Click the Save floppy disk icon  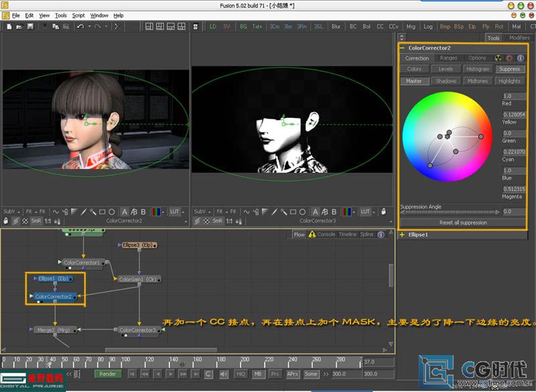pos(30,27)
